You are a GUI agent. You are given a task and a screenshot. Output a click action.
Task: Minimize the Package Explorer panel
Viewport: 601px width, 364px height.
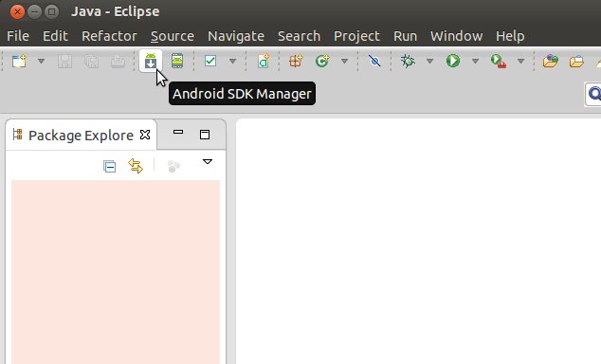point(178,132)
